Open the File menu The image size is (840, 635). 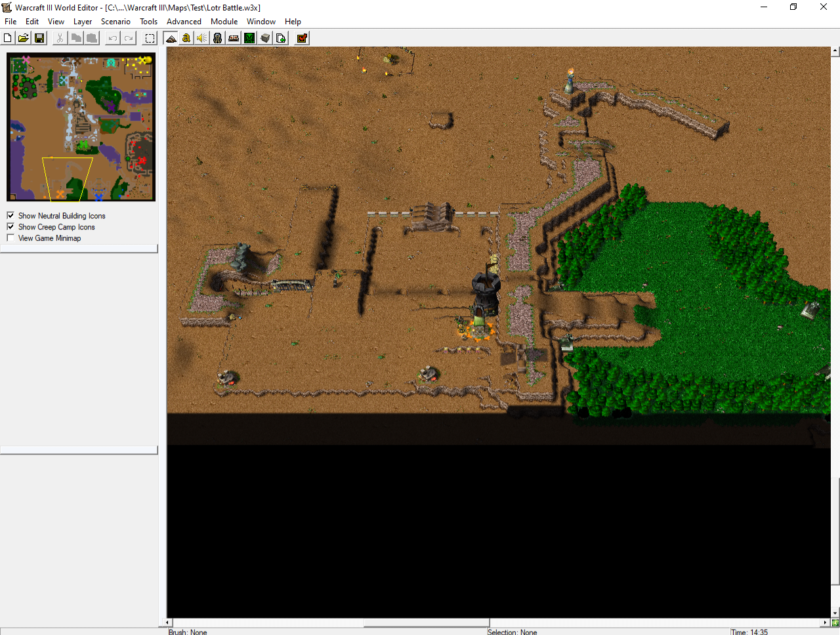pyautogui.click(x=10, y=22)
